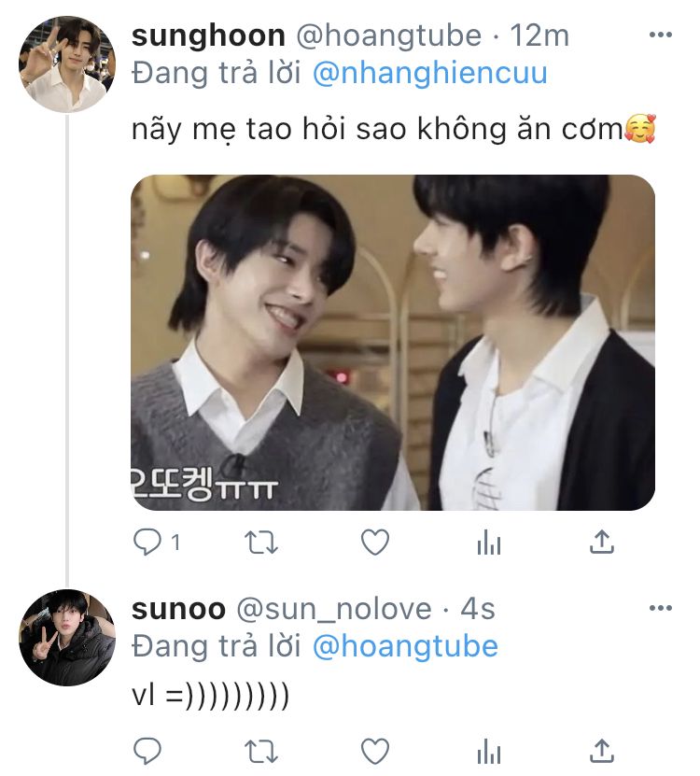Like sunghoon's tweet with the heart
This screenshot has width=700, height=776.
click(x=374, y=542)
